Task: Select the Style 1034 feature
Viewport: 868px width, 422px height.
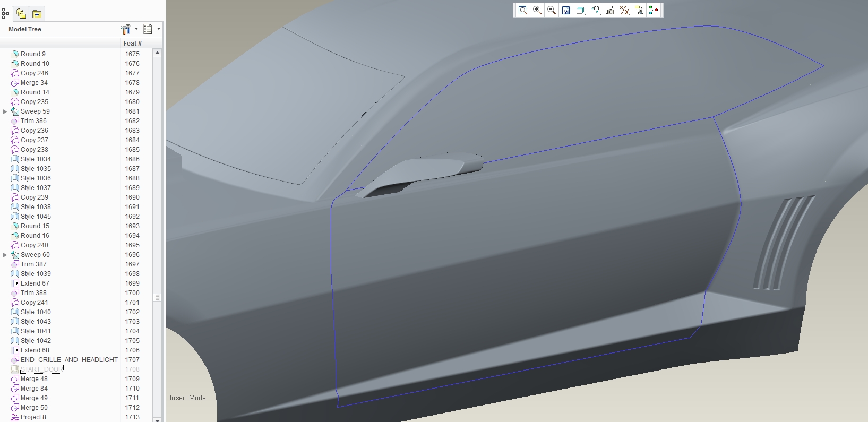Action: [x=36, y=159]
